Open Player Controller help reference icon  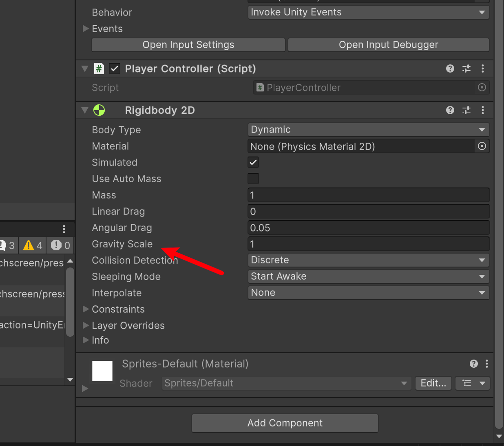(450, 68)
